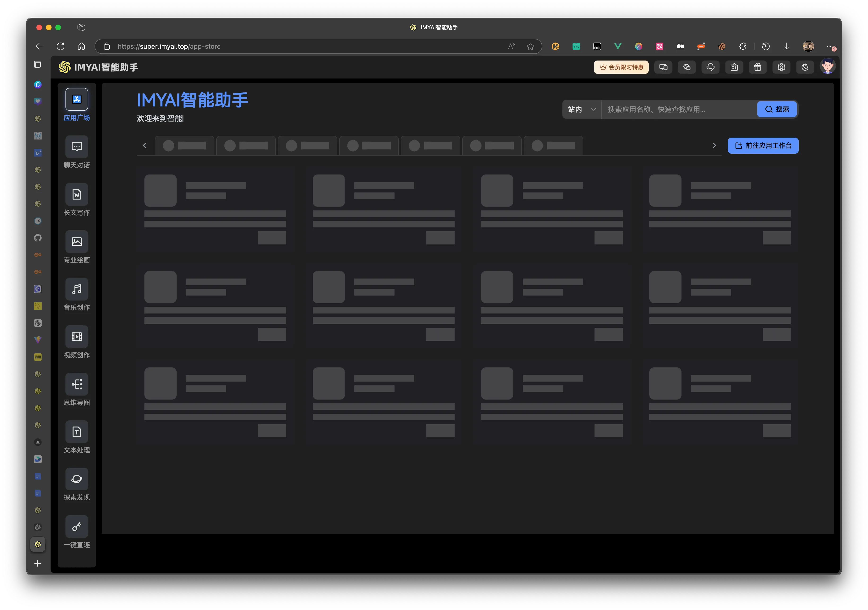Open the 思维导图 mind map section
This screenshot has height=610, width=868.
pyautogui.click(x=77, y=389)
